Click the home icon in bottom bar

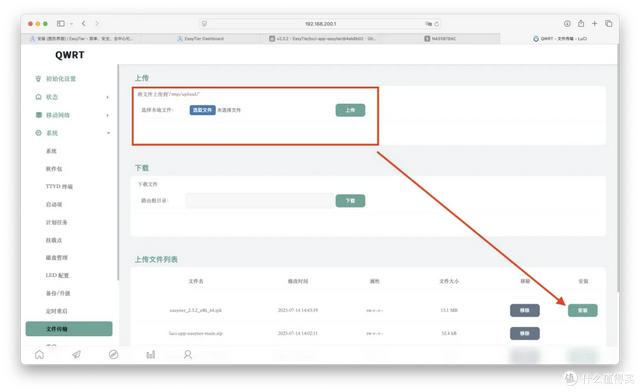(x=39, y=354)
